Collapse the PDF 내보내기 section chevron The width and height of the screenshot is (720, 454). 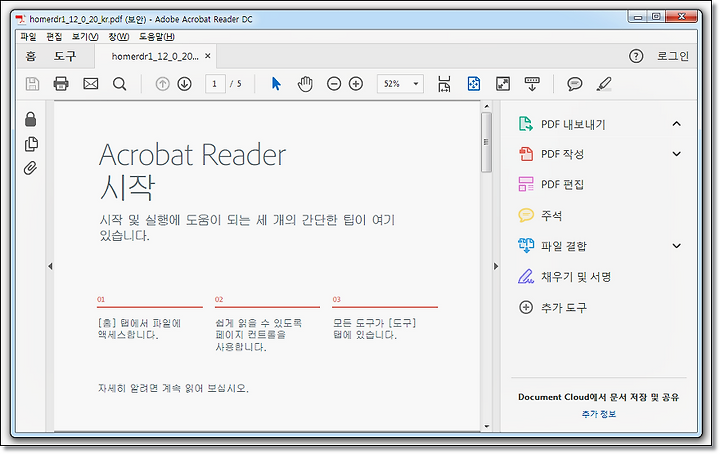point(676,124)
